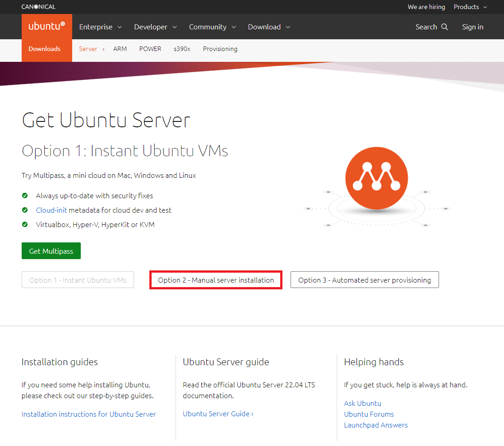
Task: Click the Ubuntu logo in header
Action: point(46,26)
